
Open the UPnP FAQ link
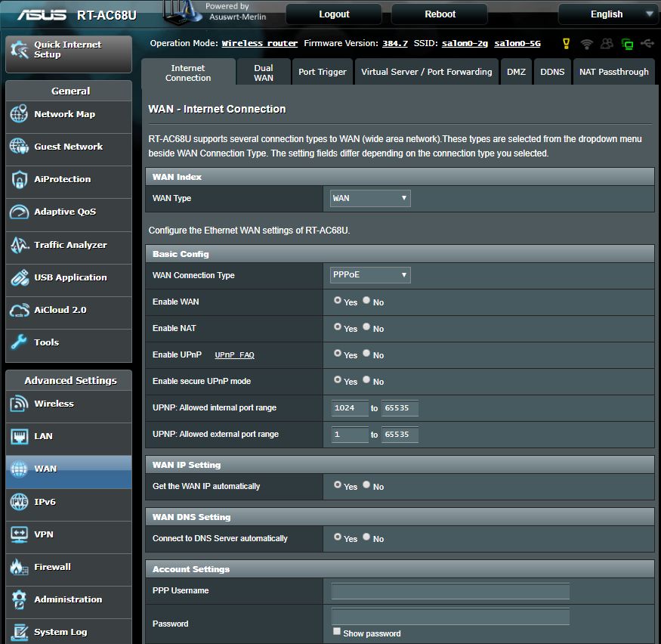[x=234, y=355]
